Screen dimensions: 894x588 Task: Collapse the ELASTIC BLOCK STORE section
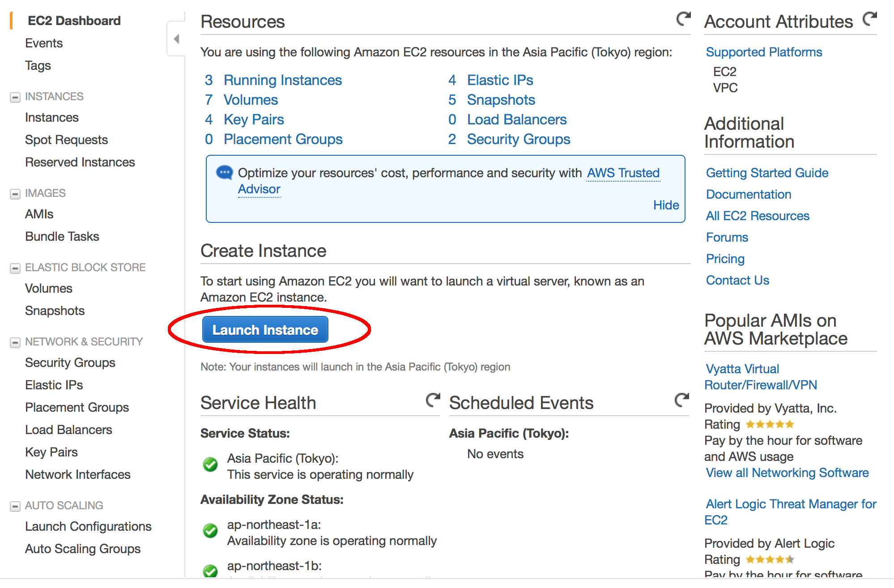pos(15,268)
